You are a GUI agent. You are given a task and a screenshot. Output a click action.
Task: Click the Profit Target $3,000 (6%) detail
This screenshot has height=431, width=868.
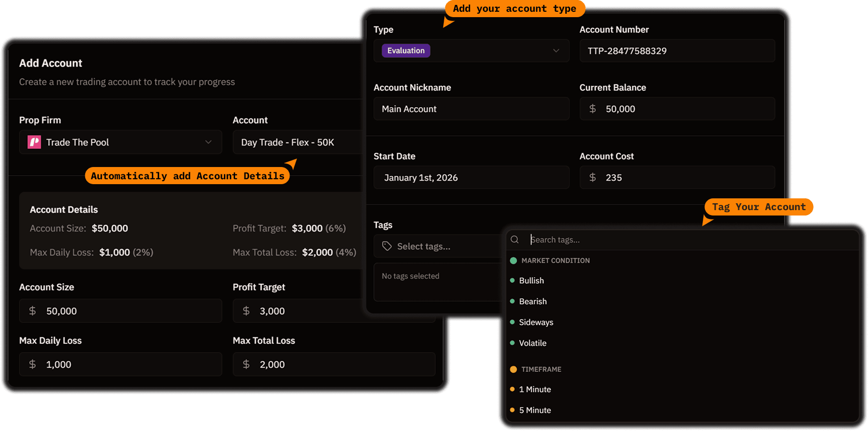pos(289,229)
